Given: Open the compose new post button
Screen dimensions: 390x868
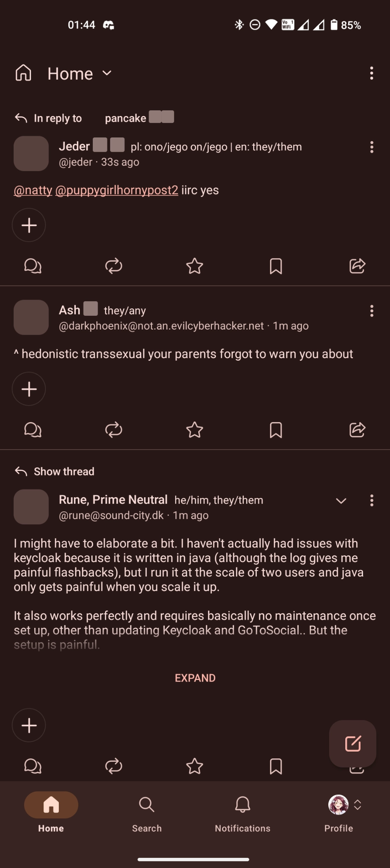Looking at the screenshot, I should click(352, 743).
